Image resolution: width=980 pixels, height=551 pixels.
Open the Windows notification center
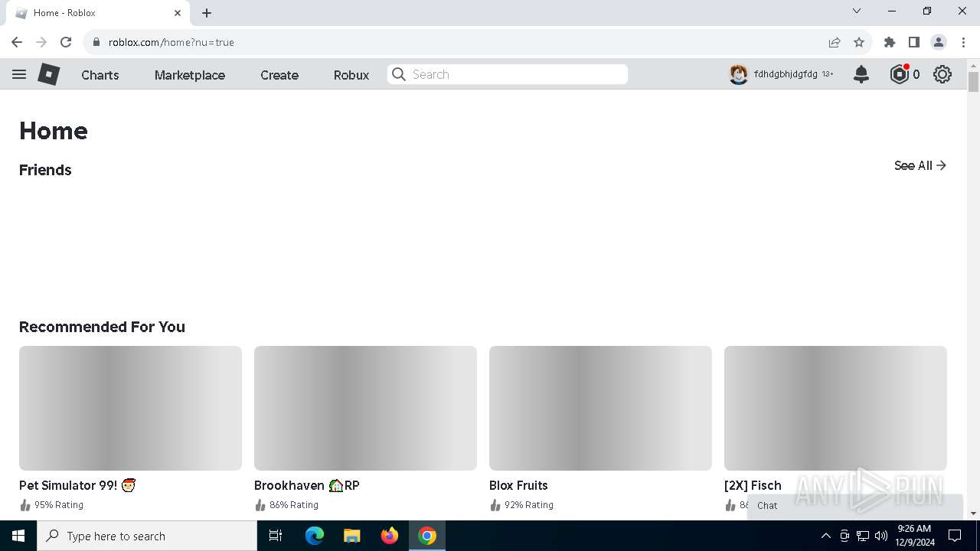coord(955,536)
